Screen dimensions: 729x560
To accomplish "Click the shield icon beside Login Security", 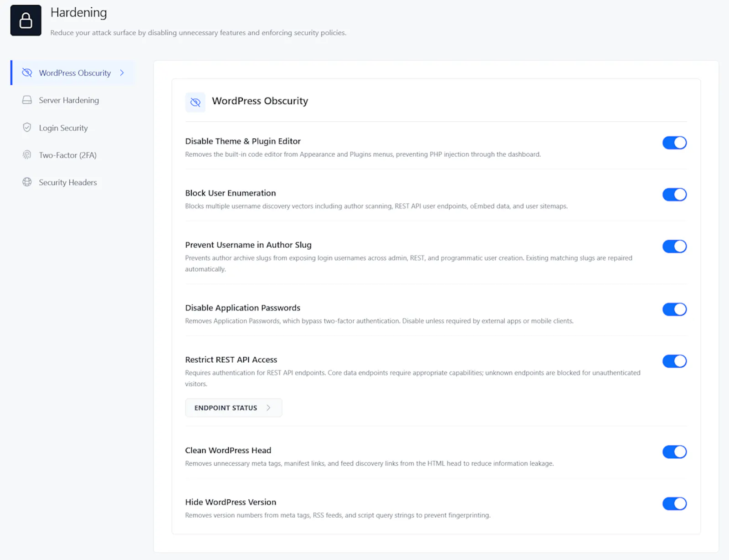I will point(27,128).
